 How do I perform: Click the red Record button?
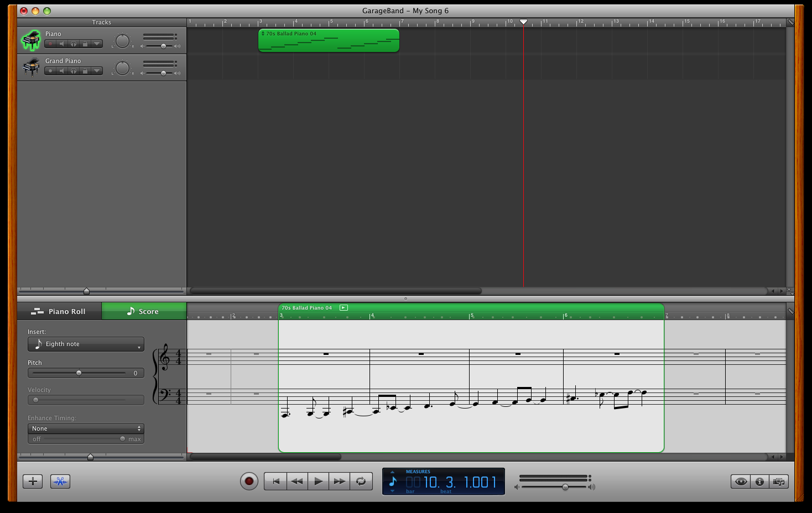(x=249, y=481)
